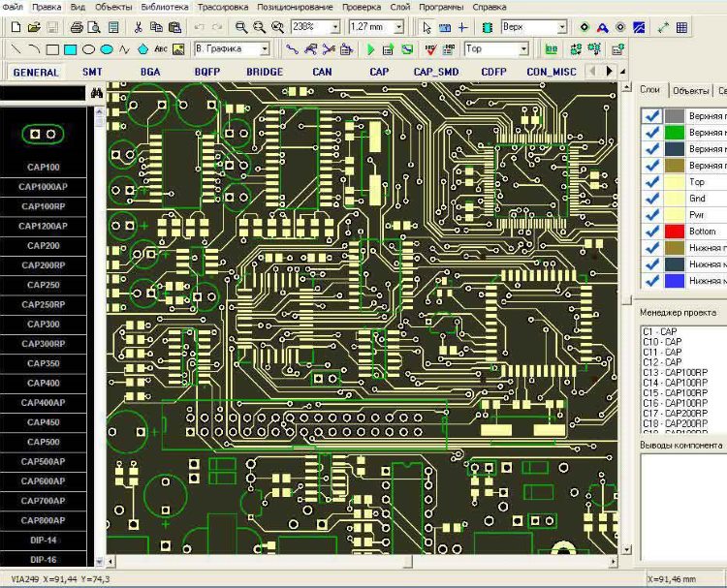727x588 pixels.
Task: Expand the Top layer selector dropdown
Action: [x=523, y=48]
